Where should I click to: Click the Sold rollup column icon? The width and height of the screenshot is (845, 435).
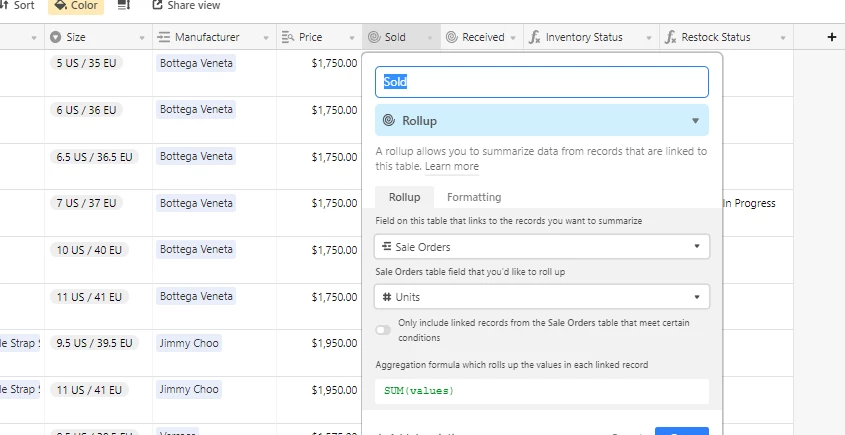point(374,37)
